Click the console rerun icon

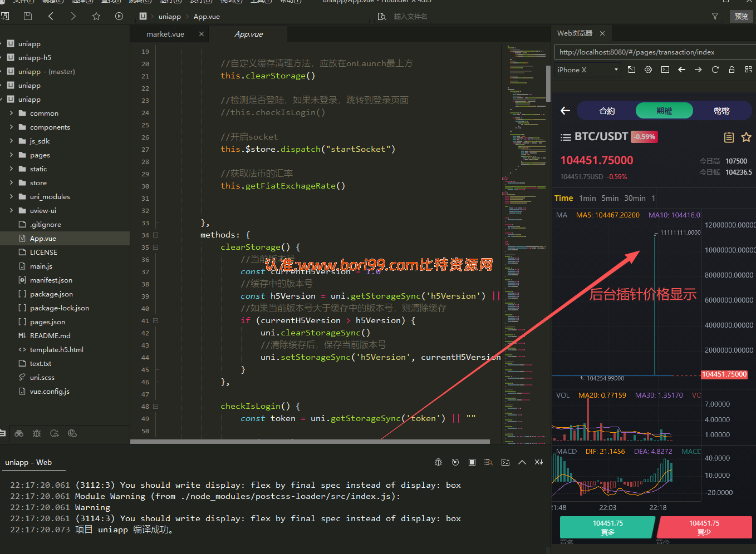(455, 462)
